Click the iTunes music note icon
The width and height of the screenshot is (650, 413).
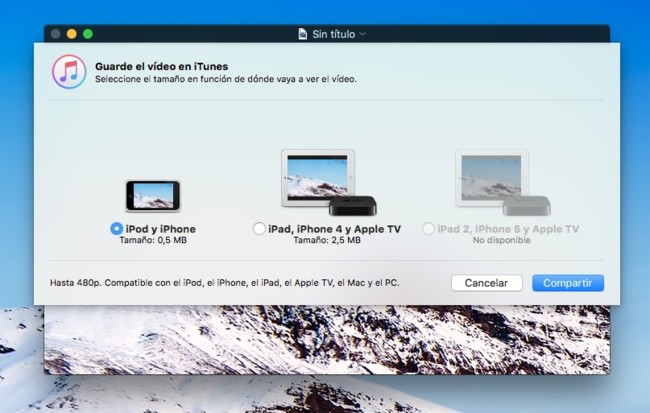click(69, 72)
